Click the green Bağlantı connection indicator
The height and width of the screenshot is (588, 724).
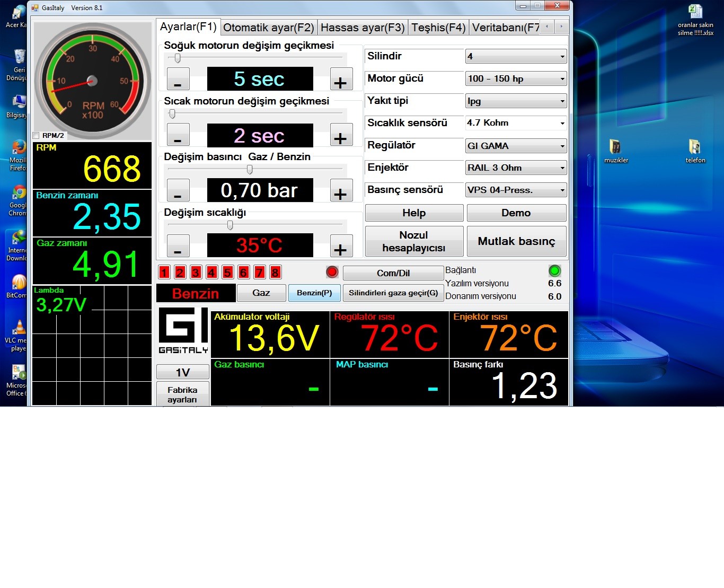554,271
